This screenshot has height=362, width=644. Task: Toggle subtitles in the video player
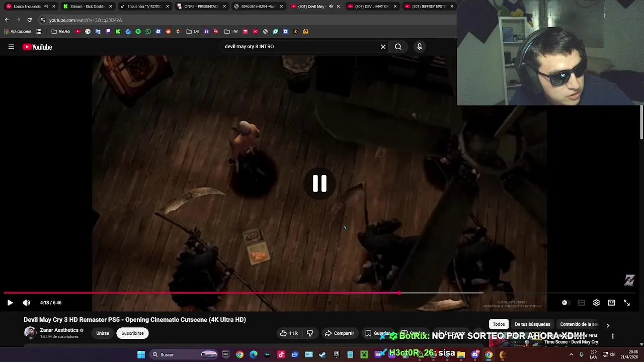pyautogui.click(x=581, y=303)
